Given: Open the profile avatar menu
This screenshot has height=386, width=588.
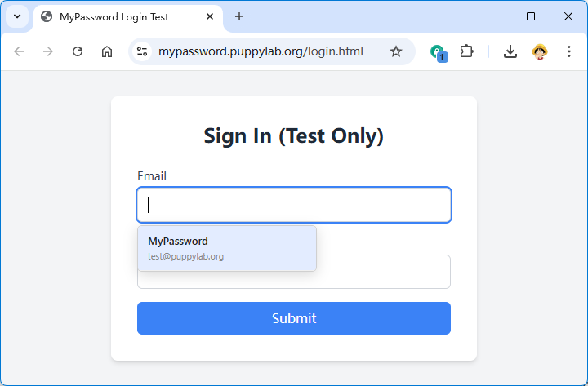Looking at the screenshot, I should 540,51.
